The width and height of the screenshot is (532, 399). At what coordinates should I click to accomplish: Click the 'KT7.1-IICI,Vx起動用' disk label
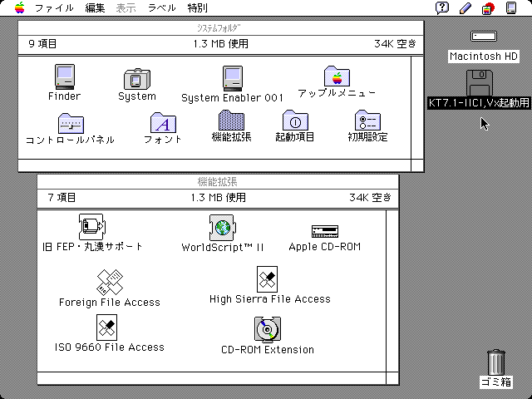click(479, 103)
